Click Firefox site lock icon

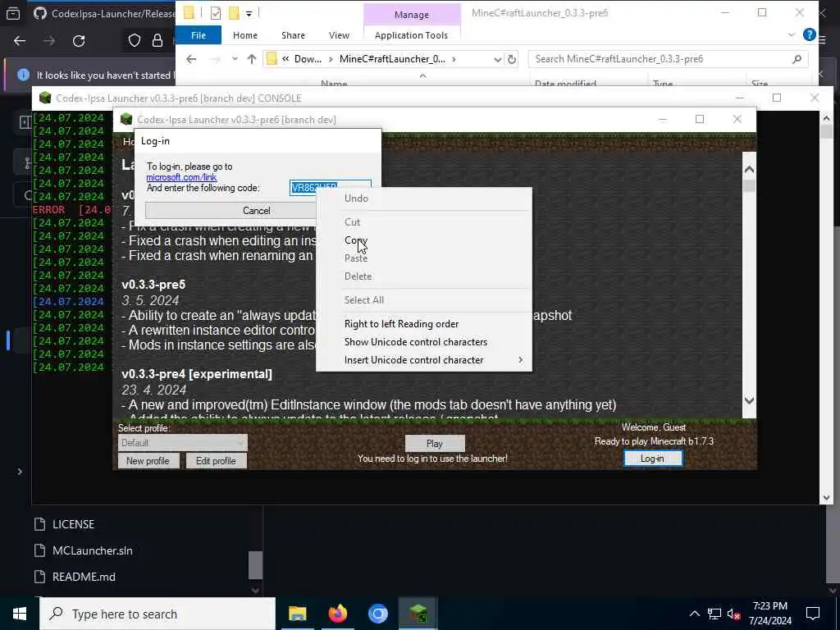tap(157, 41)
